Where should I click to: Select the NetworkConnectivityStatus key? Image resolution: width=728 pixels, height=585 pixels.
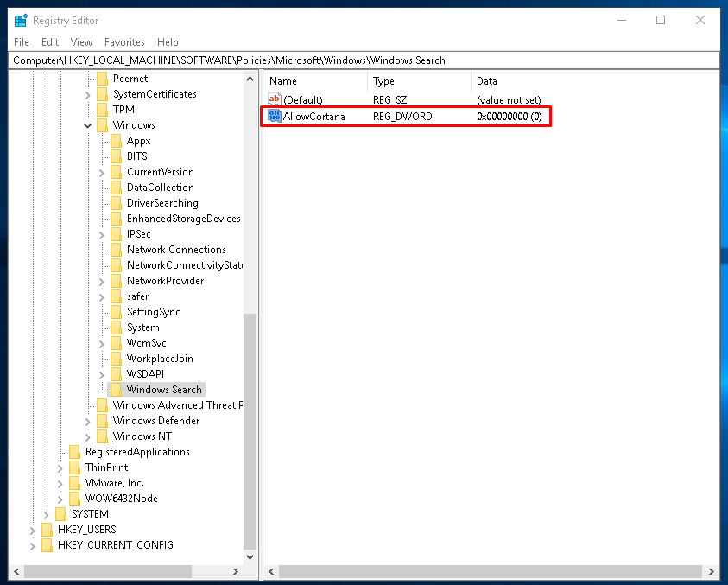(184, 265)
